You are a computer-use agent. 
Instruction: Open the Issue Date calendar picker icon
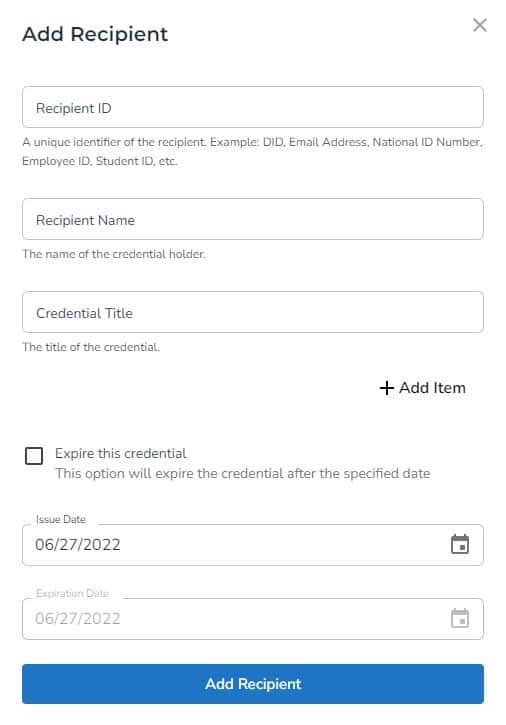pos(460,544)
